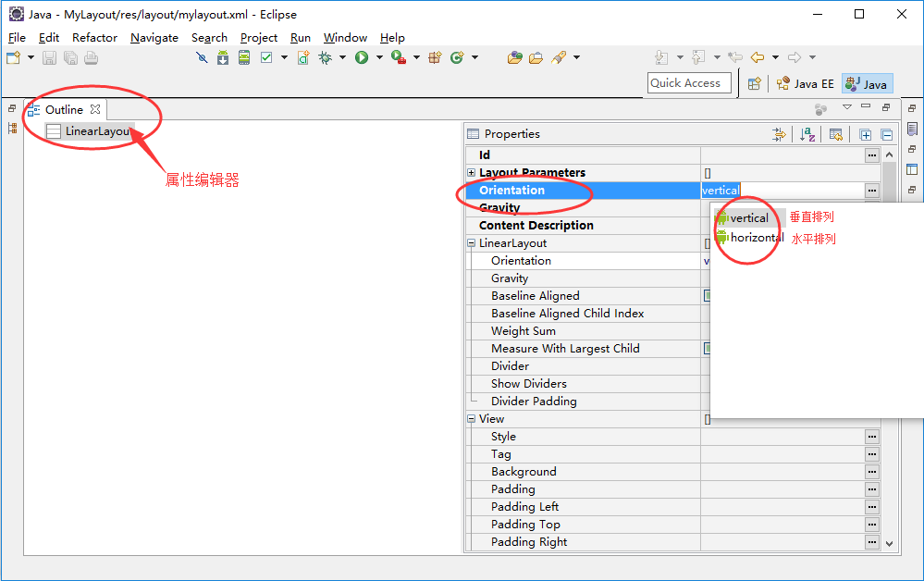The width and height of the screenshot is (924, 581).
Task: Click the New Java Class icon
Action: click(x=457, y=57)
